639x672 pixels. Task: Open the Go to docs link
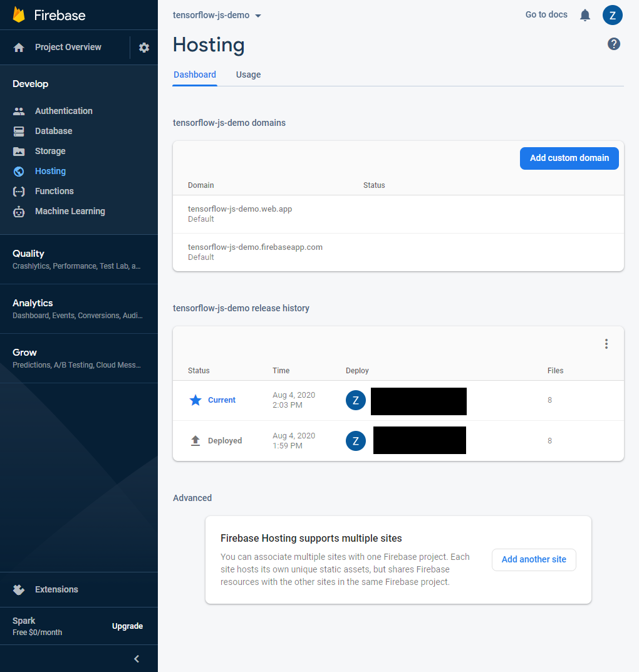(546, 14)
